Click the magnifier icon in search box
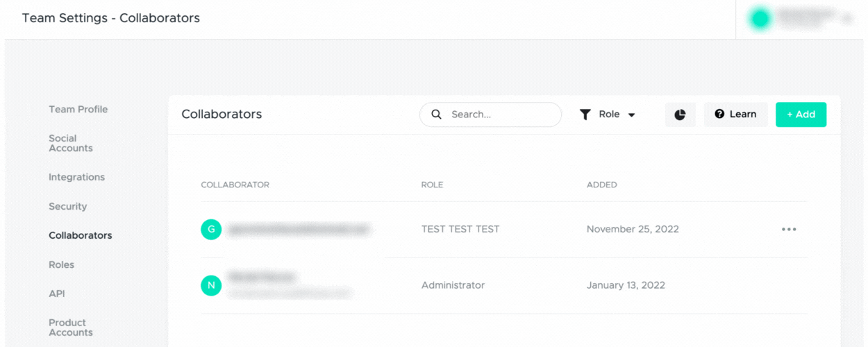 (436, 115)
